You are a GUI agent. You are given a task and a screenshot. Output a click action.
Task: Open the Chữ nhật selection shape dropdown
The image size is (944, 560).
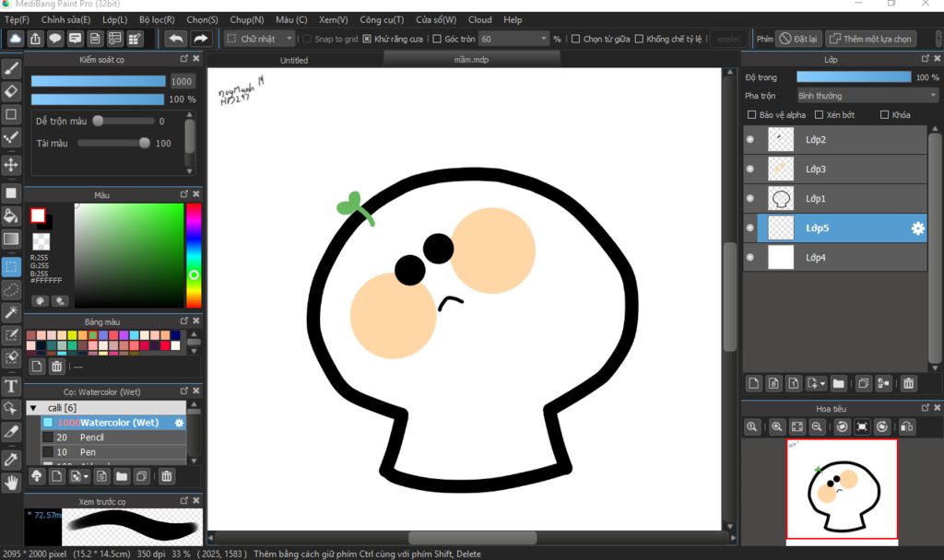[259, 39]
